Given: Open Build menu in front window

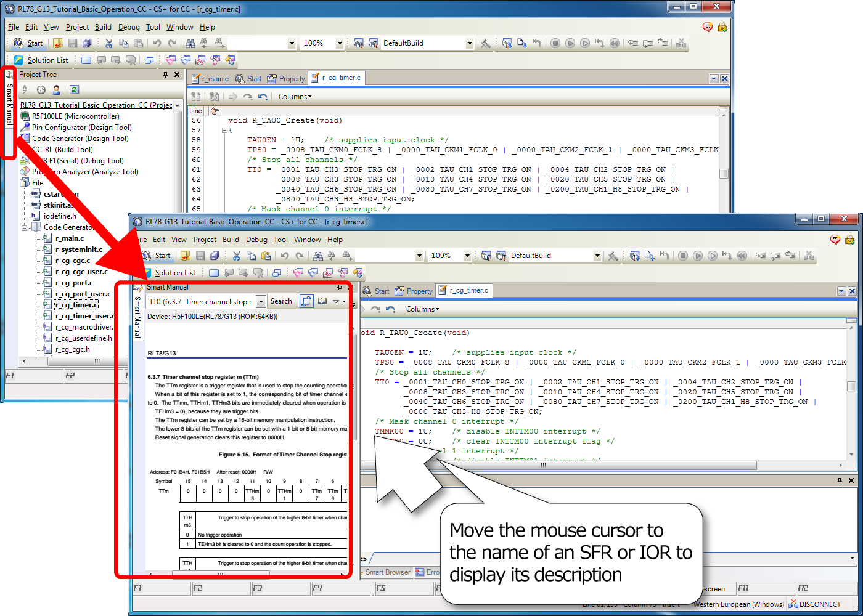Looking at the screenshot, I should [231, 240].
